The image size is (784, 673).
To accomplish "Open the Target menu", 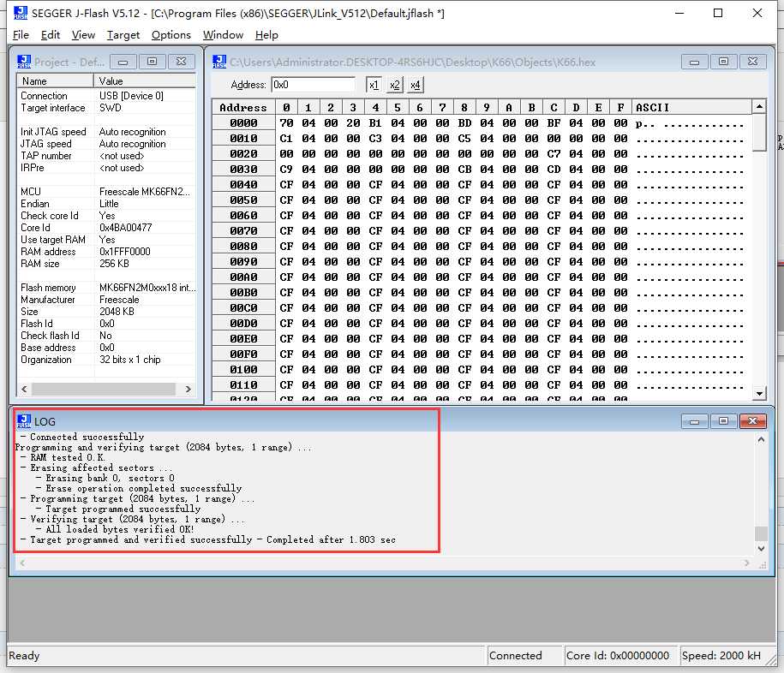I will (123, 35).
